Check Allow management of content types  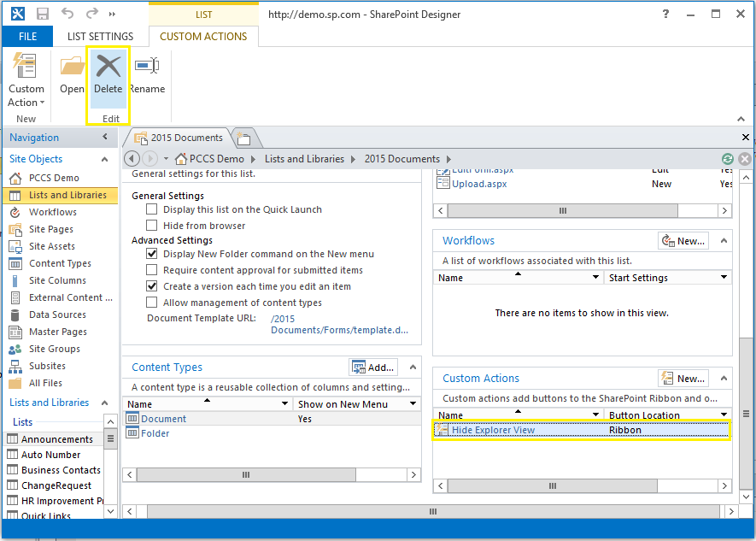tap(152, 303)
